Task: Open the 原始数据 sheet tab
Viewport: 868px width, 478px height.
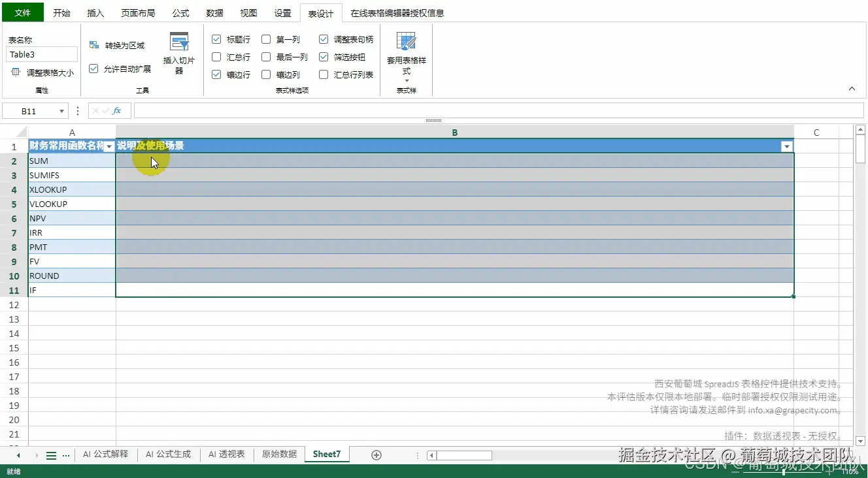Action: pos(278,453)
